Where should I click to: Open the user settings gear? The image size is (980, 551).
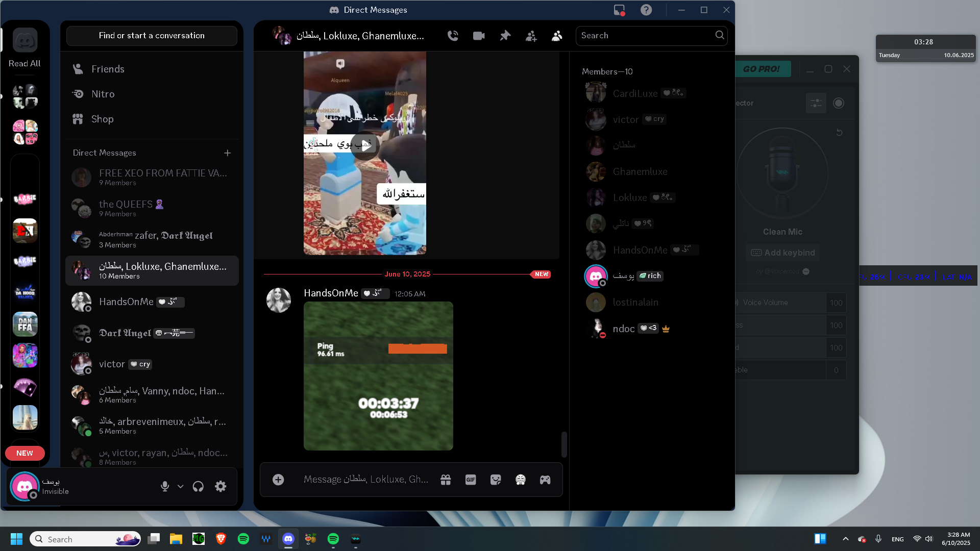(220, 486)
